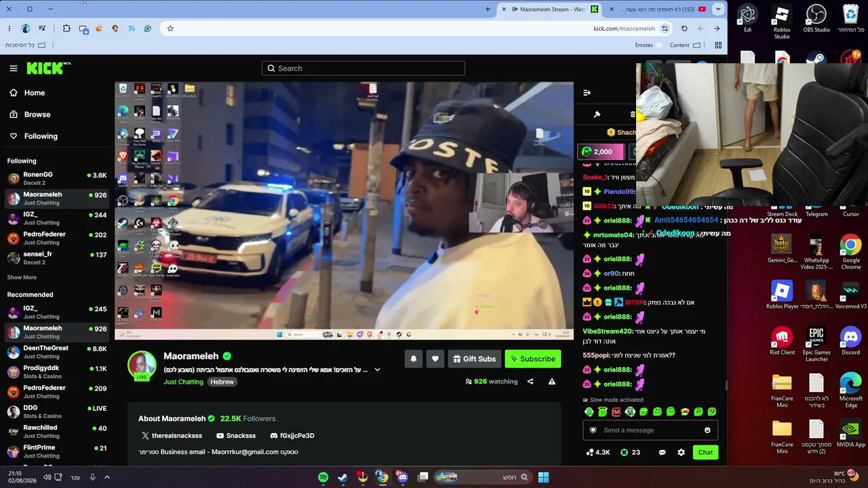The width and height of the screenshot is (868, 488).
Task: Open Riot Client desktop icon
Action: pyautogui.click(x=782, y=342)
